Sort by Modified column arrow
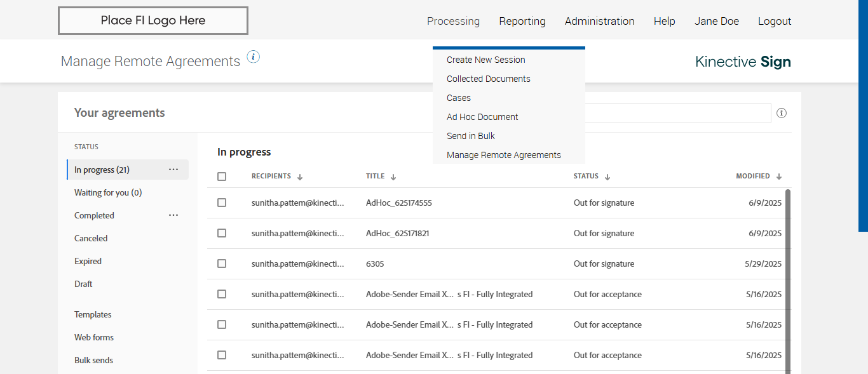This screenshot has height=374, width=868. point(779,177)
